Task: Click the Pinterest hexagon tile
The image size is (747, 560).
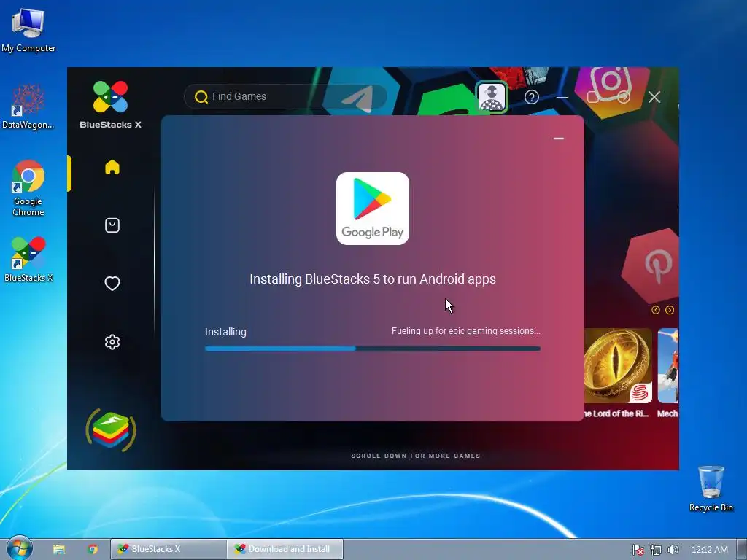Action: pyautogui.click(x=651, y=265)
